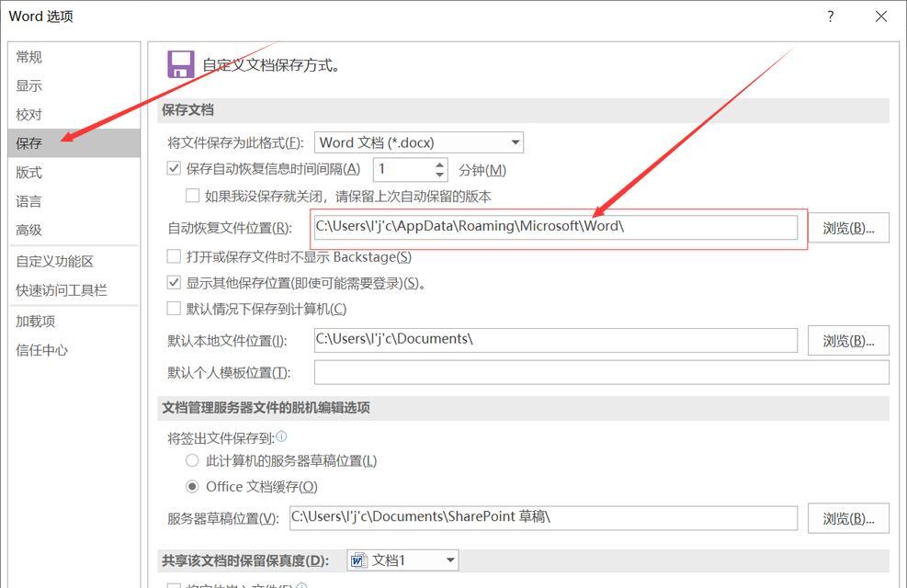Viewport: 907px width, 588px height.
Task: Open the 显示 options category
Action: tap(28, 85)
